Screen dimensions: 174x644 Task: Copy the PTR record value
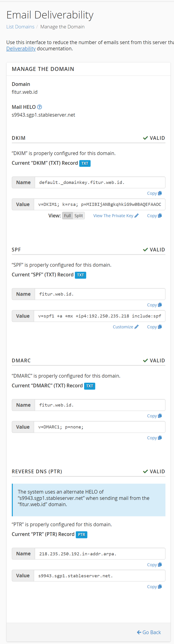pyautogui.click(x=154, y=587)
